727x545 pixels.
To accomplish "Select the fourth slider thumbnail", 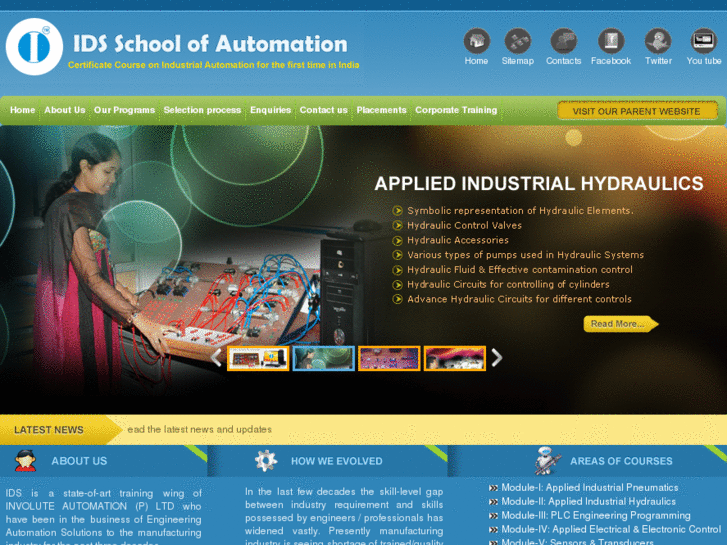I will [x=455, y=358].
